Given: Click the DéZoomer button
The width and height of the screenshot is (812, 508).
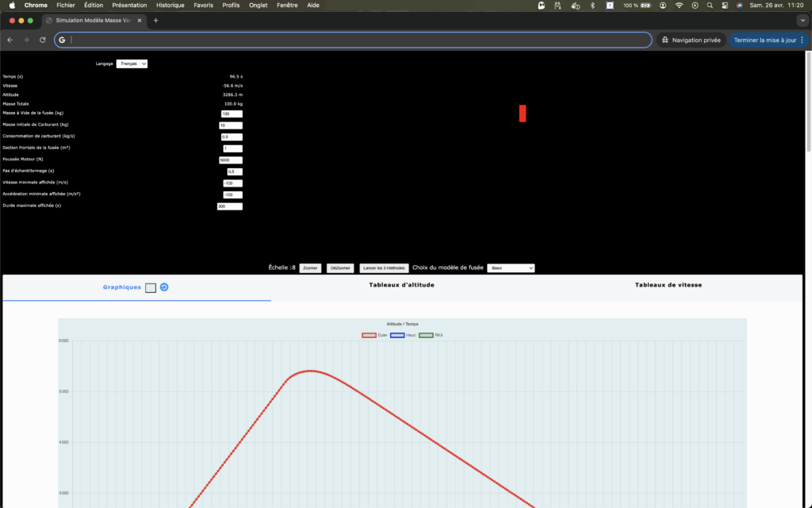Looking at the screenshot, I should [x=340, y=268].
